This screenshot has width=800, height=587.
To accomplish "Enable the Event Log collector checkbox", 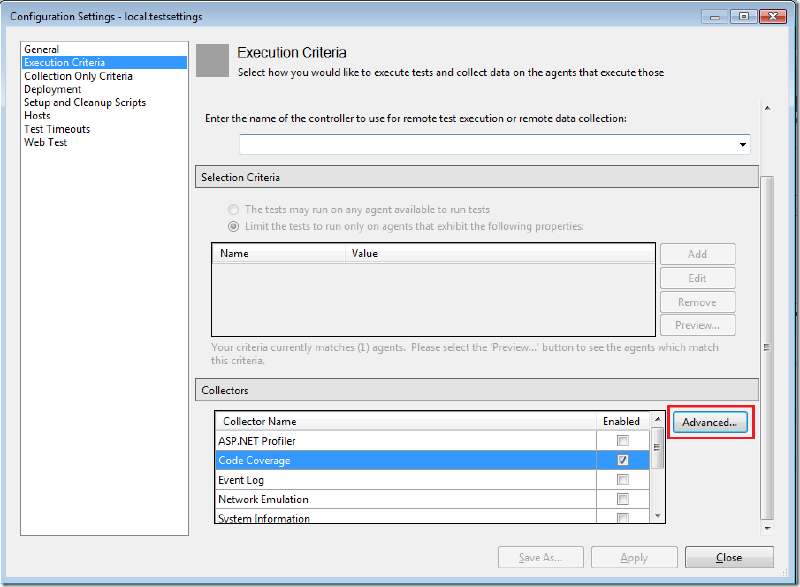I will point(623,479).
